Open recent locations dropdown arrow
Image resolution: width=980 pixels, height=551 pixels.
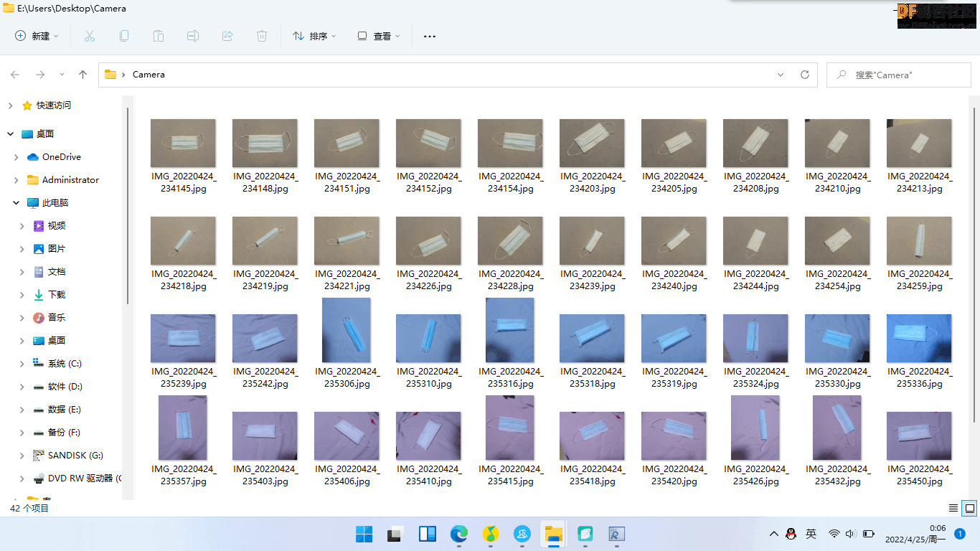pos(62,75)
